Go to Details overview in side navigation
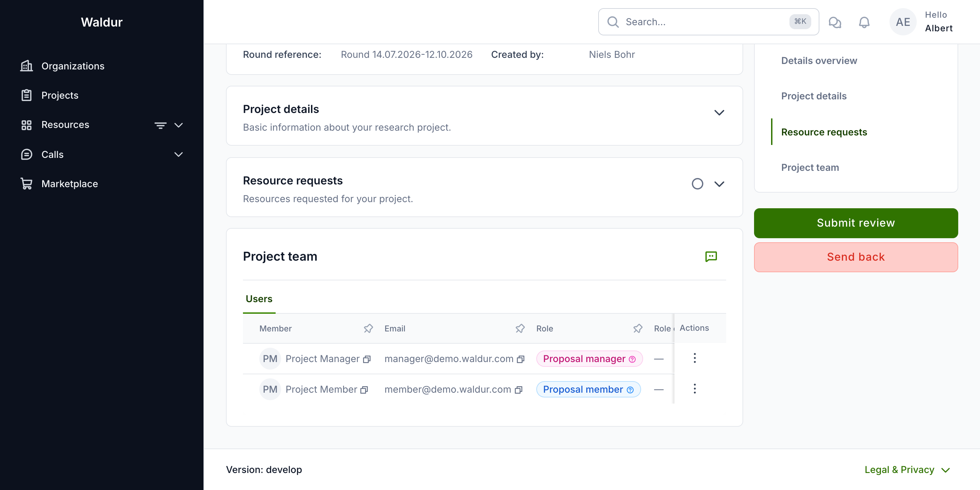The width and height of the screenshot is (980, 490). click(x=819, y=61)
